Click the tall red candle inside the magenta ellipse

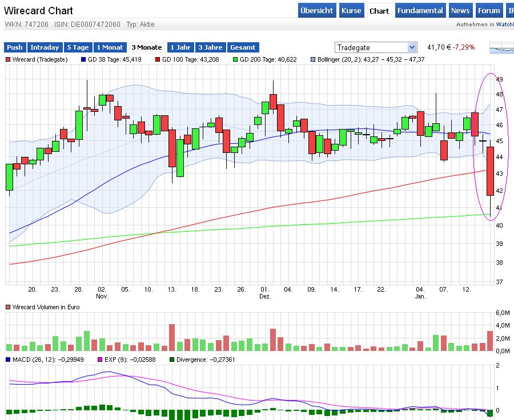coord(490,171)
